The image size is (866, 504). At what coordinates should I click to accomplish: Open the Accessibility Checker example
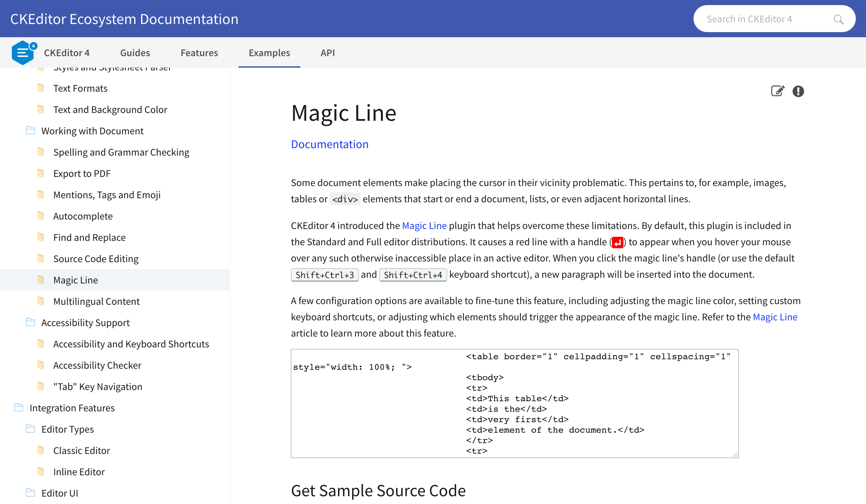point(97,365)
